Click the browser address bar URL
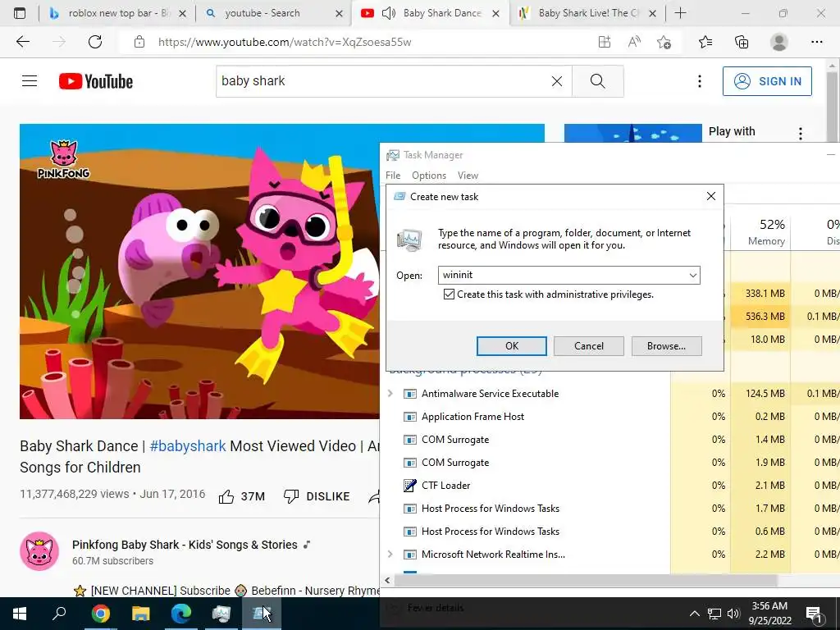Screen dimensions: 840x630 pyautogui.click(x=285, y=42)
